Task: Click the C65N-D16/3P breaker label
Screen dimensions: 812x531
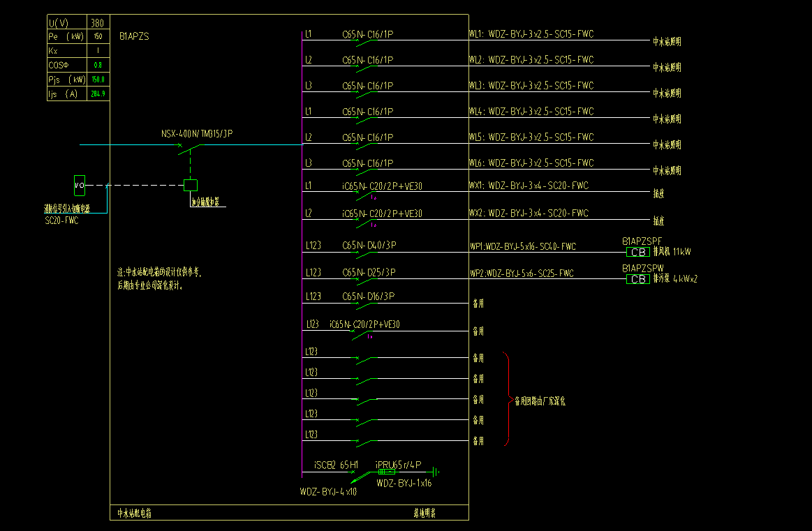Action: (x=368, y=296)
